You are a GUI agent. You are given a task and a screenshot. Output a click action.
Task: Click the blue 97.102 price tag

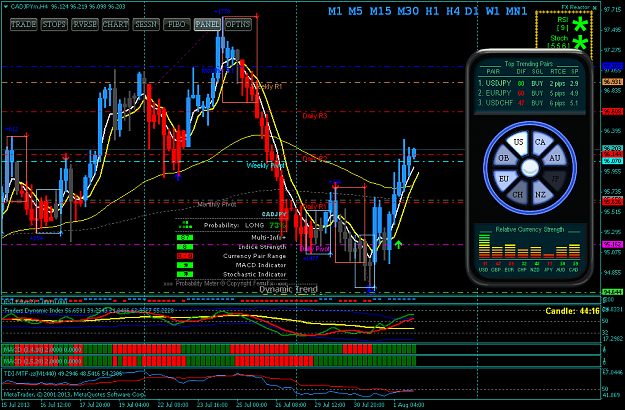612,66
